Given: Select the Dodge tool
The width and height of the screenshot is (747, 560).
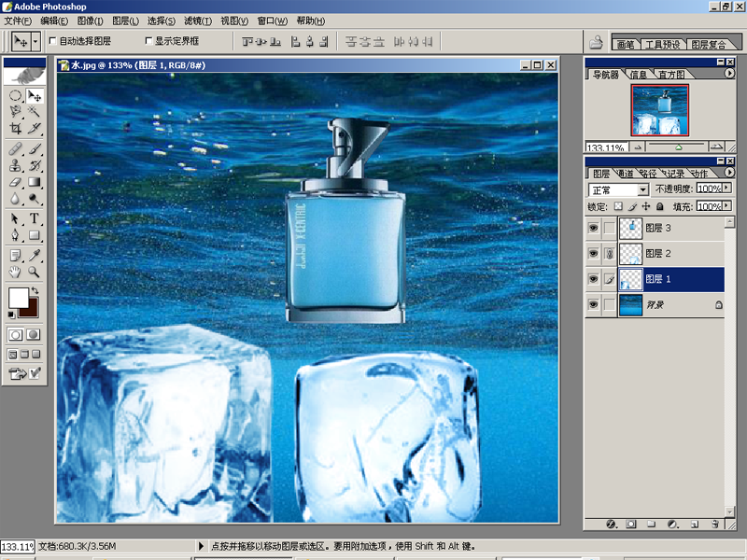Looking at the screenshot, I should (x=34, y=198).
